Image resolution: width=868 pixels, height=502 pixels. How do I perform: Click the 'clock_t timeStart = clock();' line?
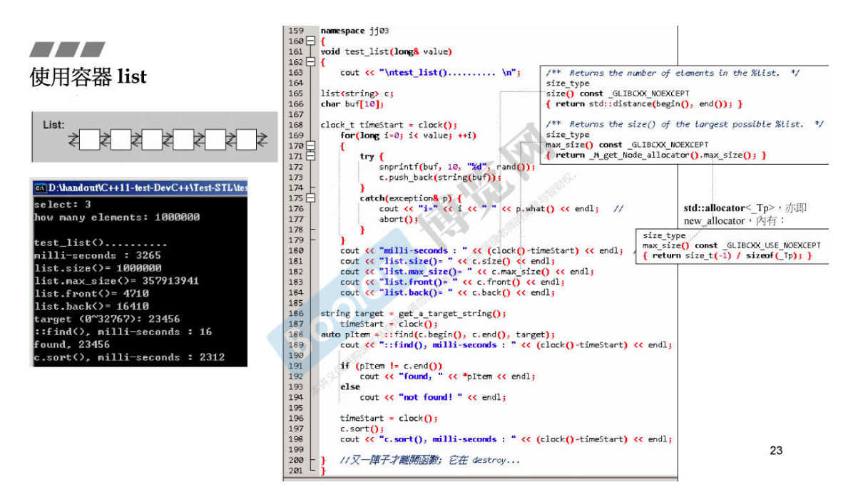[x=389, y=125]
